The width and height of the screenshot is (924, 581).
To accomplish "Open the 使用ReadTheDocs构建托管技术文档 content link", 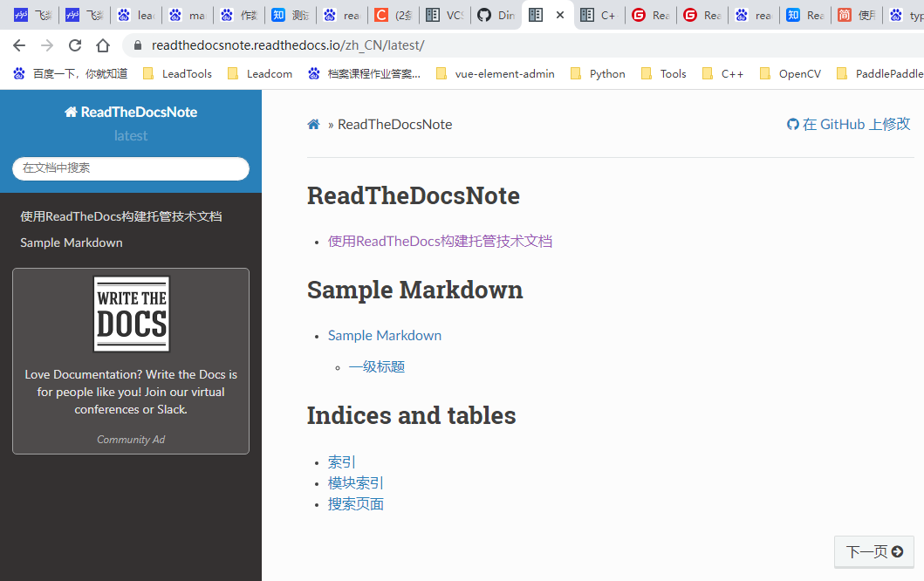I will click(x=441, y=241).
